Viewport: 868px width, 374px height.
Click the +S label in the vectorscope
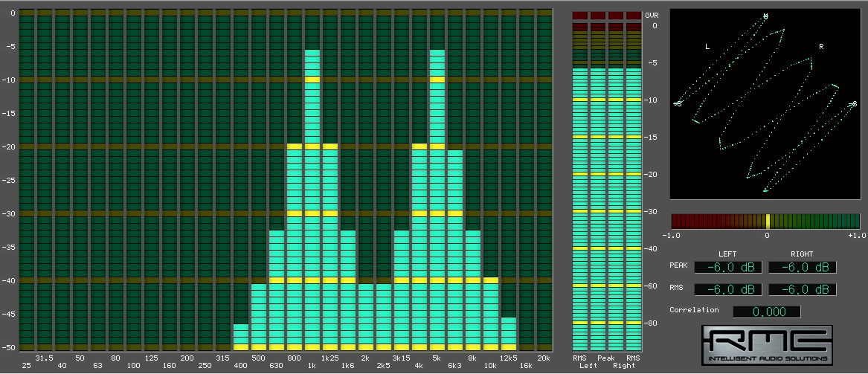pyautogui.click(x=678, y=103)
